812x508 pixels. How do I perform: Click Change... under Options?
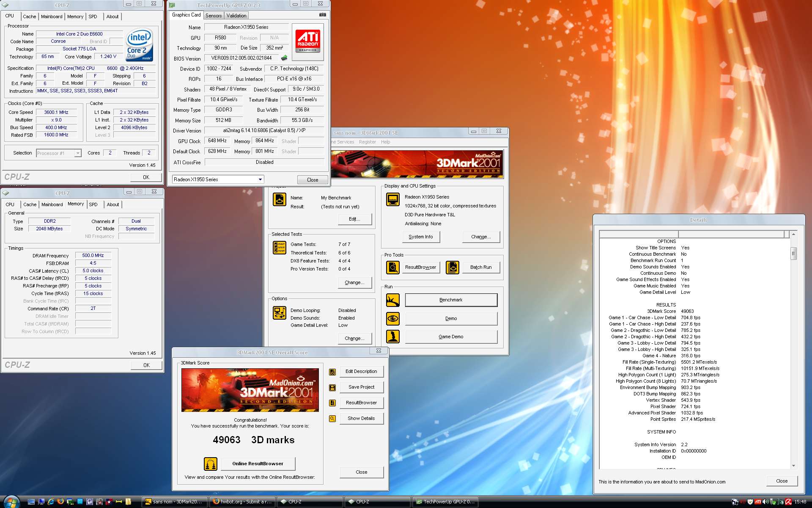tap(354, 338)
